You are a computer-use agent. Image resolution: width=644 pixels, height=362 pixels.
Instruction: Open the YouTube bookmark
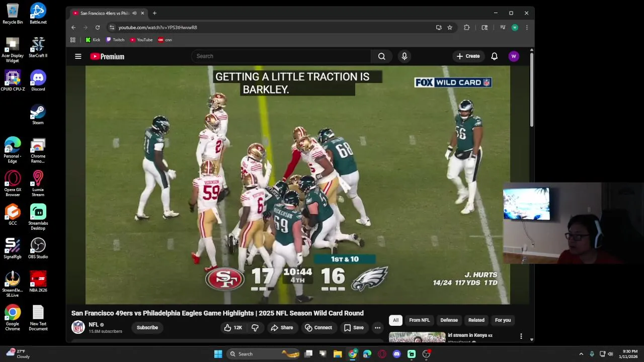(141, 40)
